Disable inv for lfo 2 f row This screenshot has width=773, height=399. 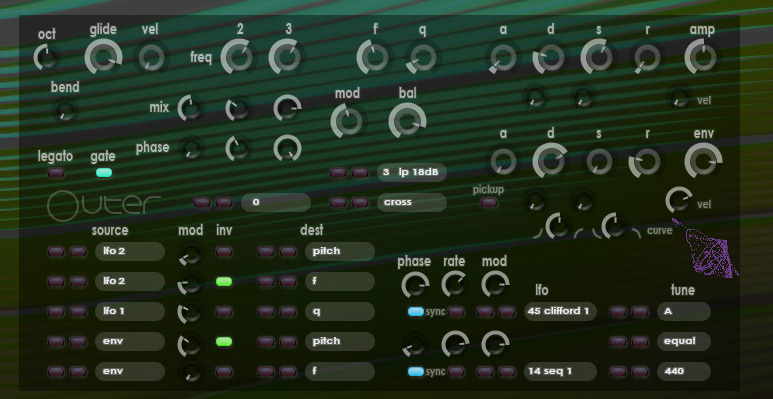[224, 282]
